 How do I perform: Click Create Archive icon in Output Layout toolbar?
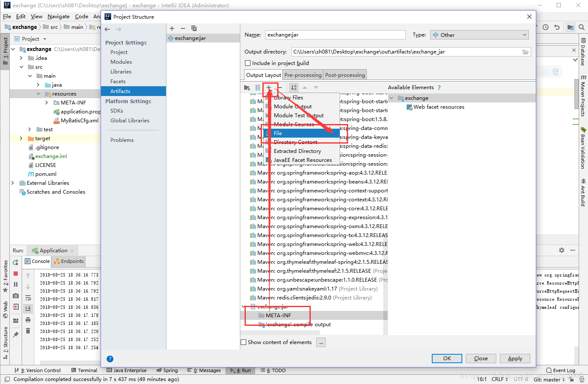258,88
